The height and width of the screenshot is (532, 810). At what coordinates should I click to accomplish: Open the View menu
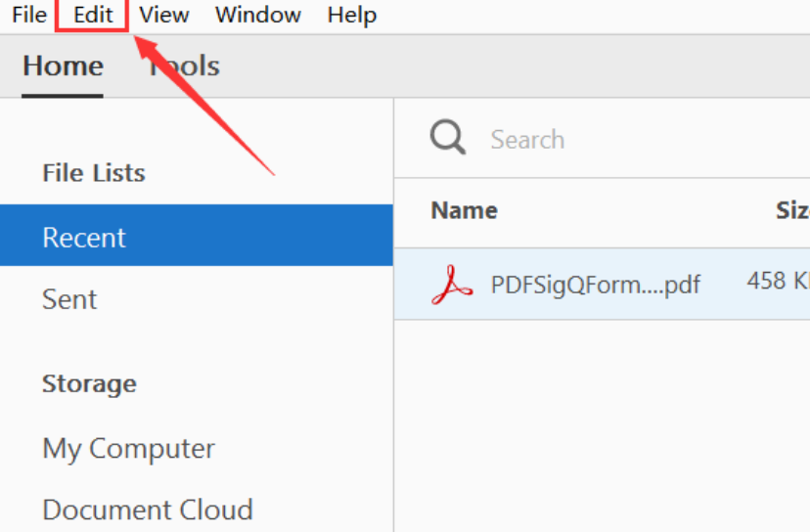164,16
